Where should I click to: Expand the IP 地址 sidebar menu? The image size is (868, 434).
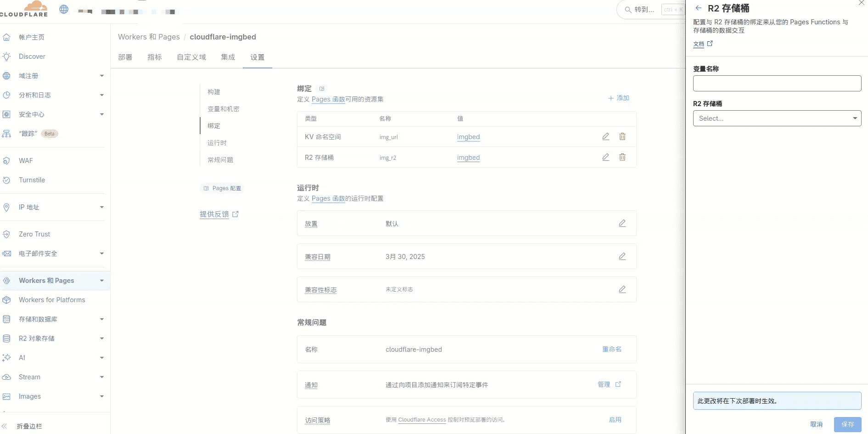pos(102,207)
